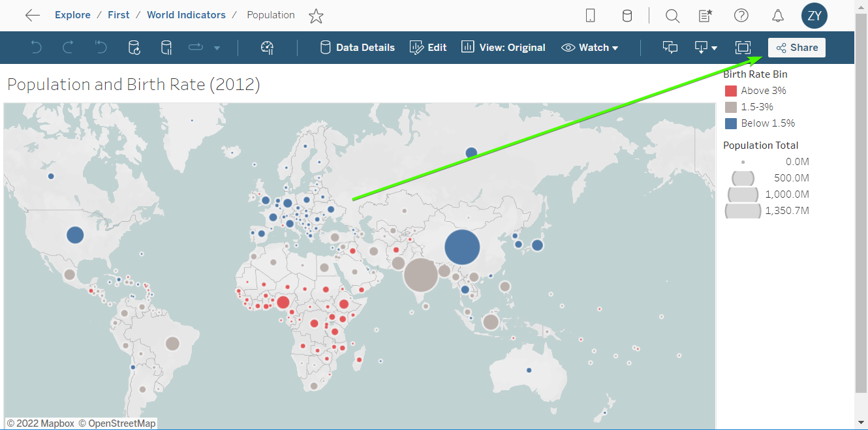This screenshot has height=430, width=868.
Task: Open View: Original custom views
Action: point(503,48)
